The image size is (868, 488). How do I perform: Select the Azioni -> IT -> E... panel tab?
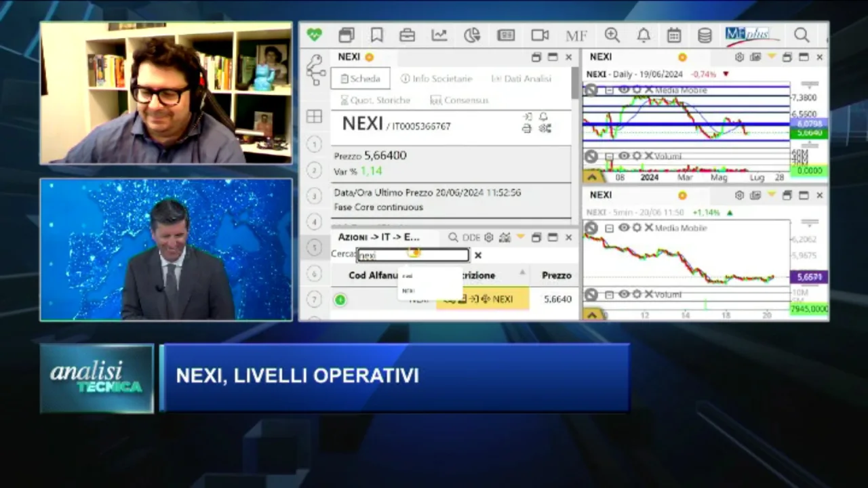click(379, 237)
